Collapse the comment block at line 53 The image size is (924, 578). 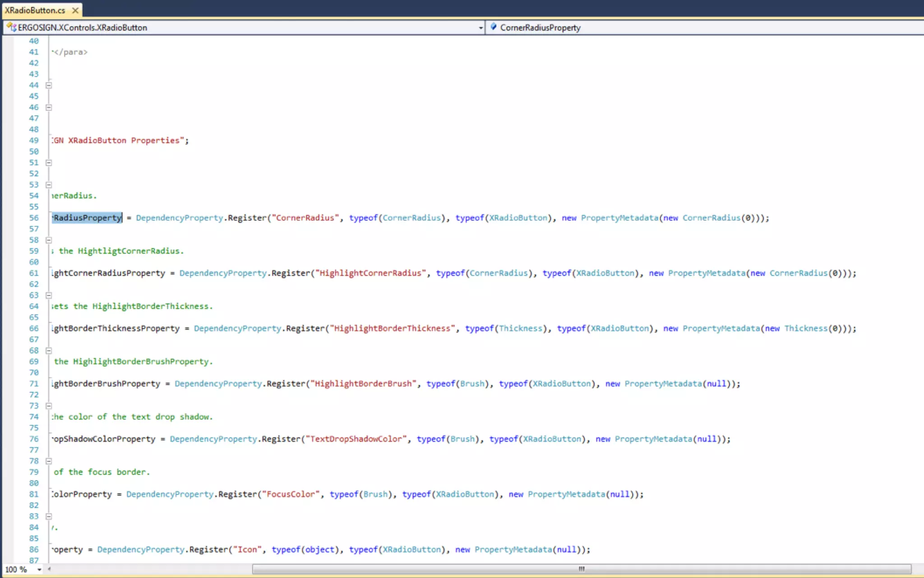point(49,185)
